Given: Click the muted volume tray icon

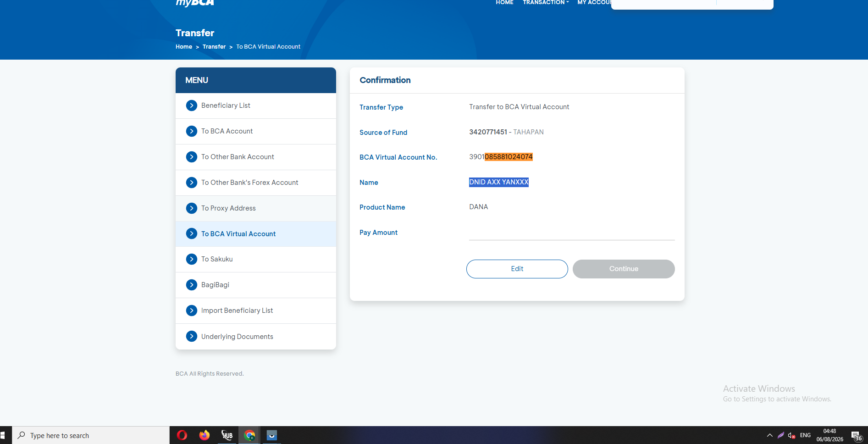Looking at the screenshot, I should pos(792,435).
